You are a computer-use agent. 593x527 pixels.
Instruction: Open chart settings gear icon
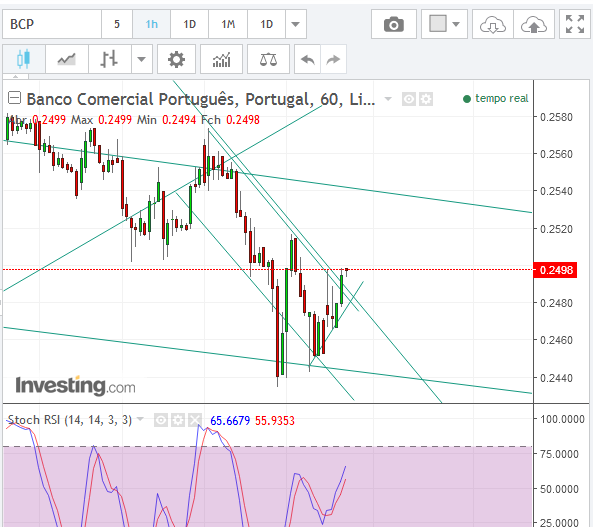(x=176, y=59)
